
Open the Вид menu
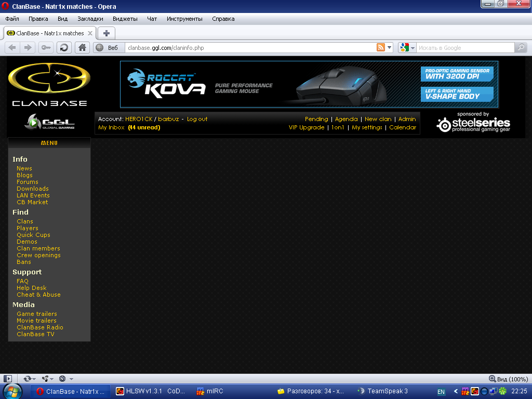click(63, 19)
